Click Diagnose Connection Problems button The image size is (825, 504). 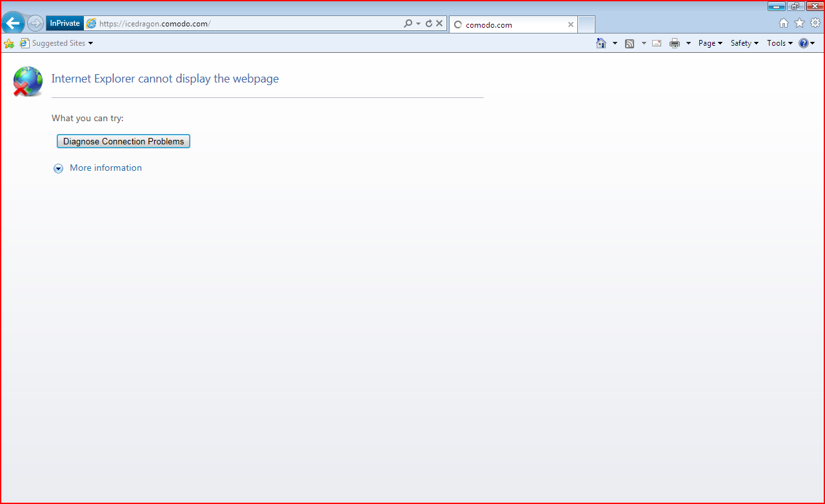point(123,141)
